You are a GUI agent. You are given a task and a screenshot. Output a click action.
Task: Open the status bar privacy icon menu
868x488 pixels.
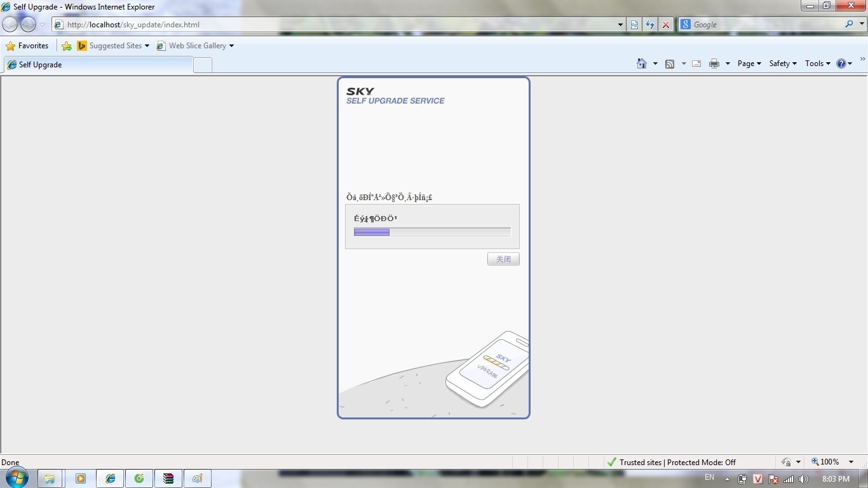pyautogui.click(x=791, y=463)
